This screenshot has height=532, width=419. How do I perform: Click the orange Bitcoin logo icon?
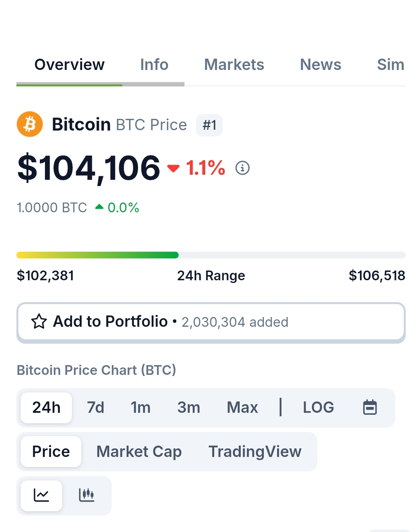click(x=30, y=124)
